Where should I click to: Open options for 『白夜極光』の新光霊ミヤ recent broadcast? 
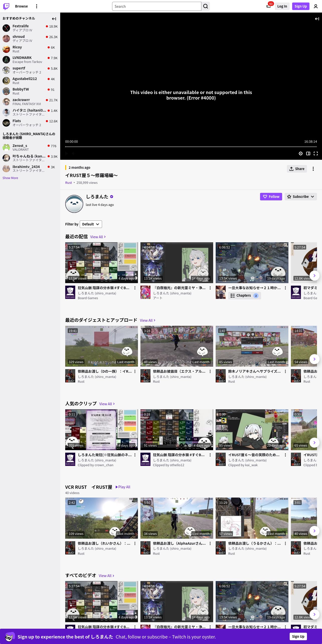click(210, 288)
